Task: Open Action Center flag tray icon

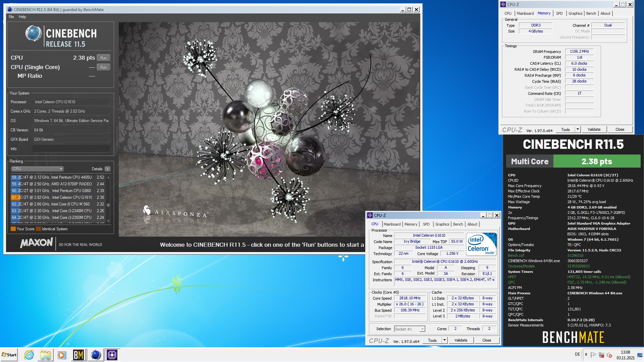Action: click(x=593, y=355)
